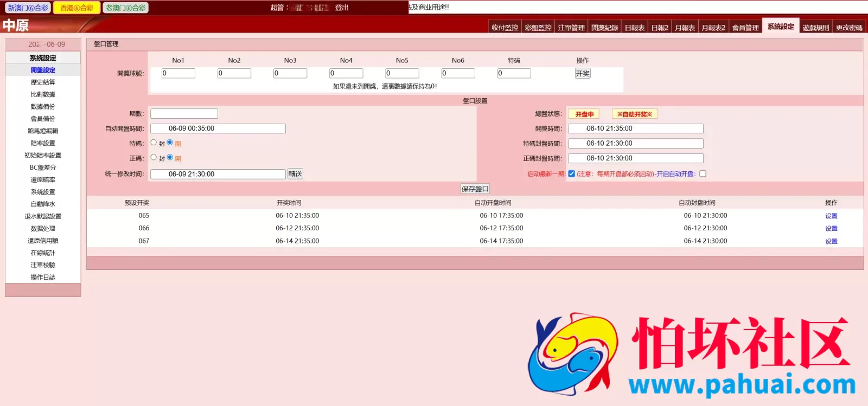
Task: Open 歷史結算 in sidebar
Action: point(43,82)
